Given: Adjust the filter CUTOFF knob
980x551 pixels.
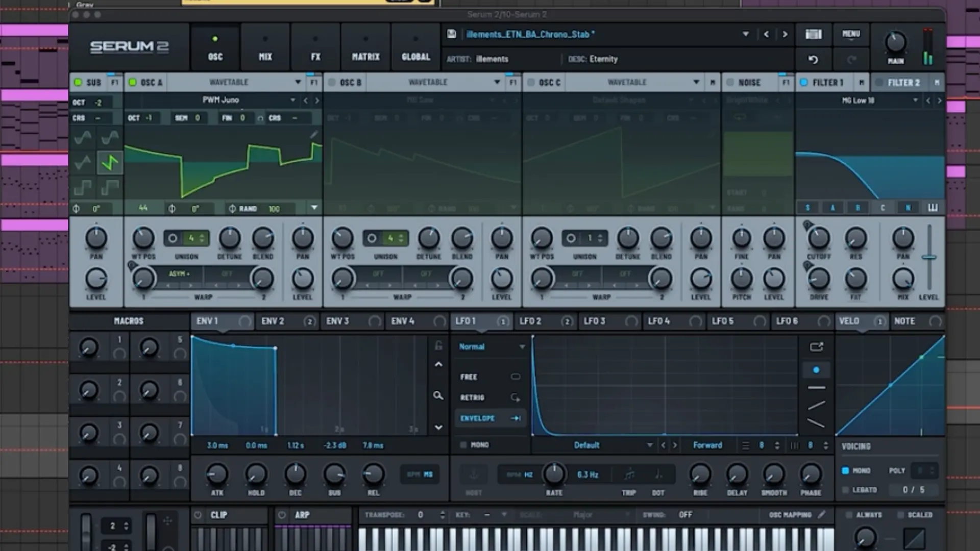Looking at the screenshot, I should click(x=819, y=238).
